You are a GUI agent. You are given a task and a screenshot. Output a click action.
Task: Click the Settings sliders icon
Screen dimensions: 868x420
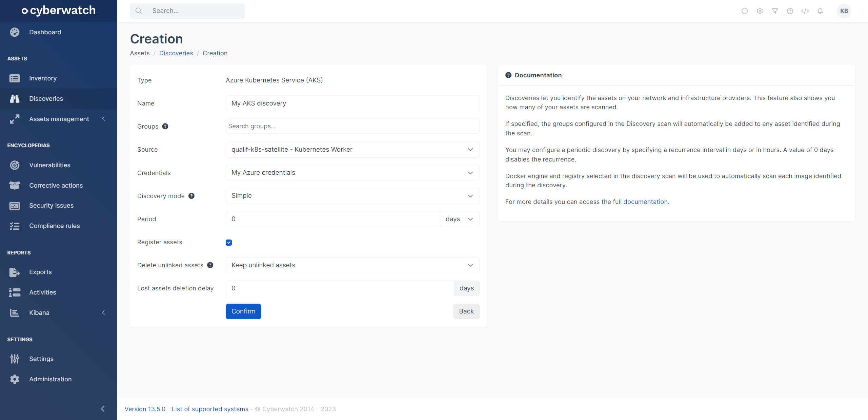[15, 359]
